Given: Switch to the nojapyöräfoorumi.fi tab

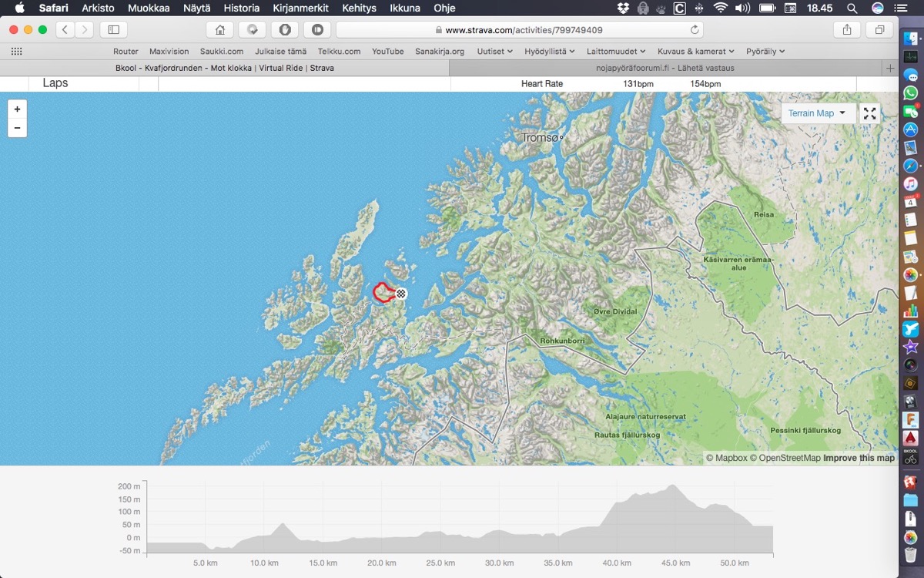Looking at the screenshot, I should click(x=666, y=68).
